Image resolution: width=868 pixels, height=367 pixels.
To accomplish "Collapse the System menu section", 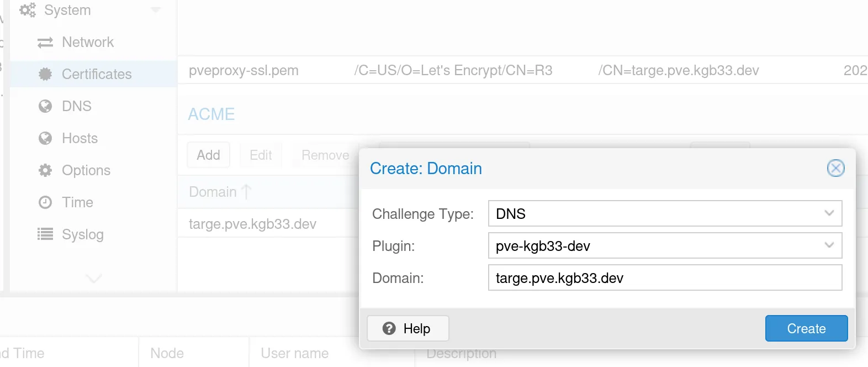I will tap(156, 10).
